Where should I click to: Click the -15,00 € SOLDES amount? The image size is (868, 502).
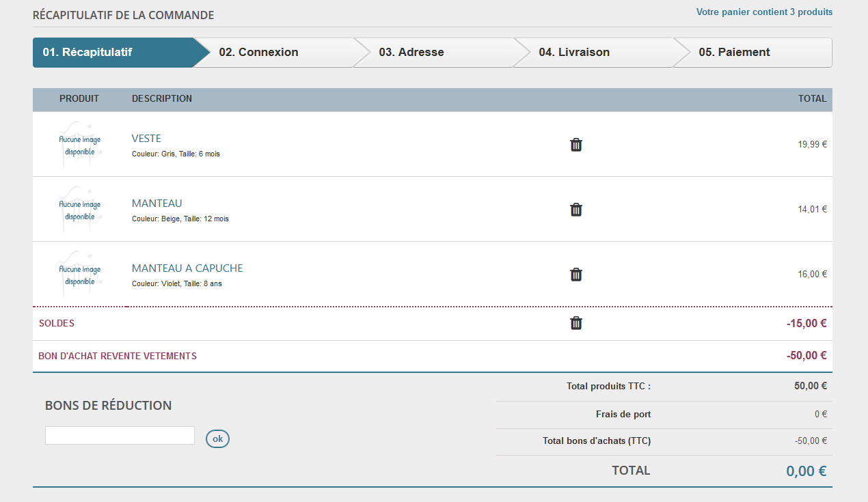point(806,323)
